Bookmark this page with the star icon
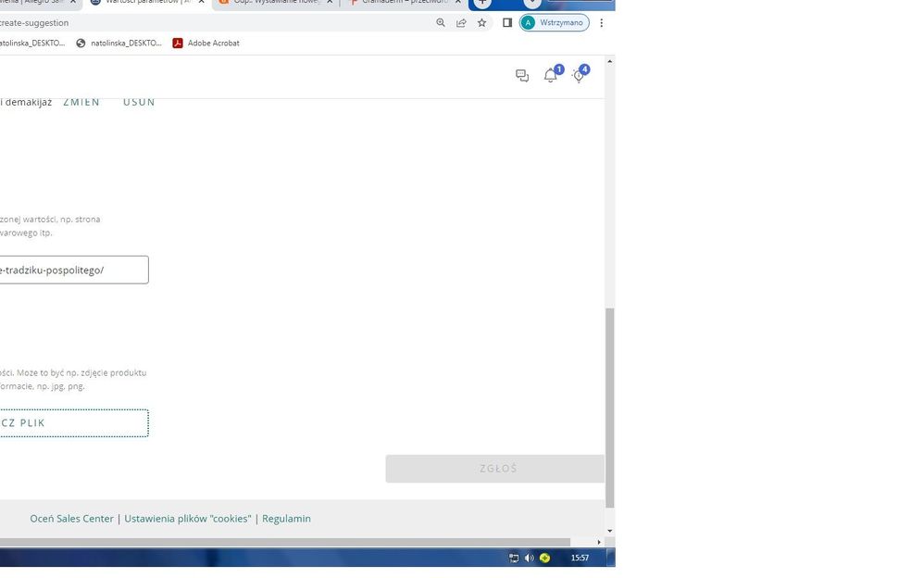Screen dimensions: 924x578 [481, 23]
